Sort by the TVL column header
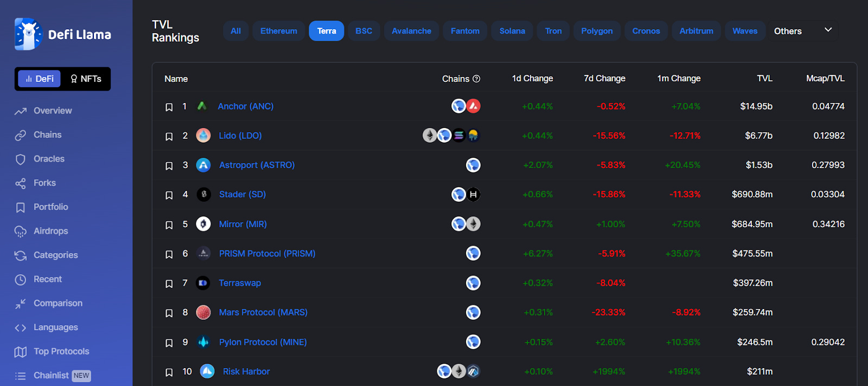This screenshot has height=386, width=868. coord(764,79)
